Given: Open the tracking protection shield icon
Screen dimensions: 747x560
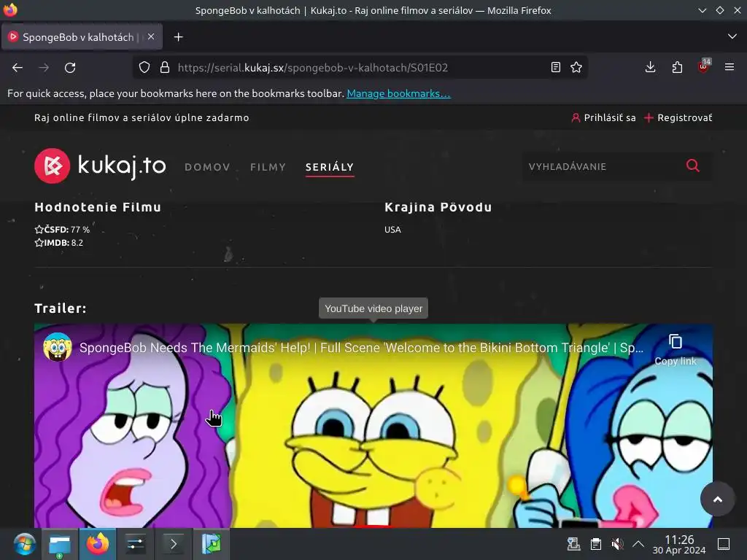Looking at the screenshot, I should click(144, 68).
